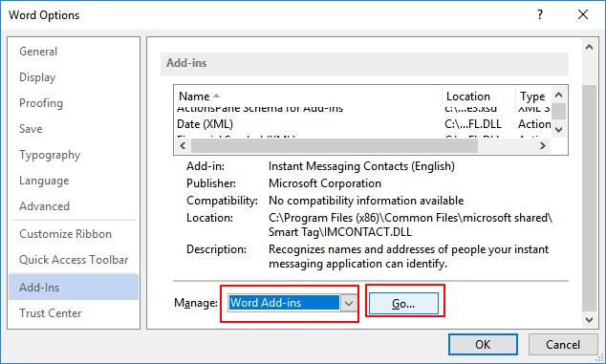This screenshot has height=364, width=606.
Task: Open Advanced options
Action: pos(74,206)
